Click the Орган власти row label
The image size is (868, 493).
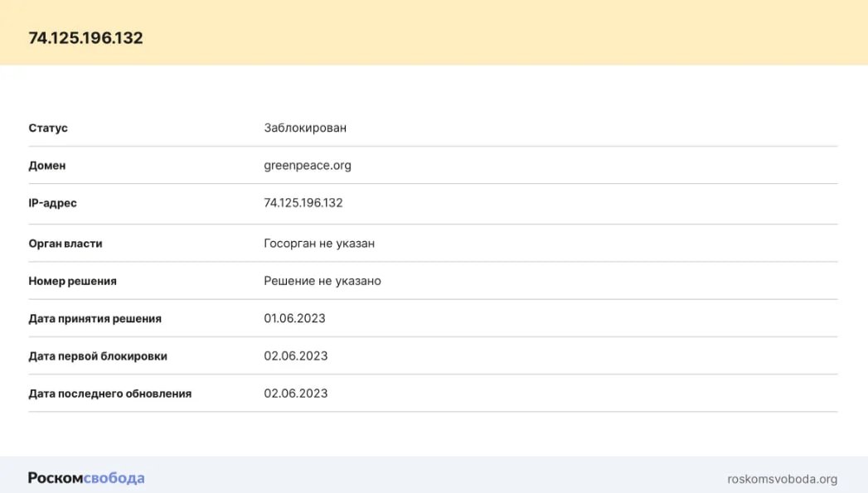65,243
